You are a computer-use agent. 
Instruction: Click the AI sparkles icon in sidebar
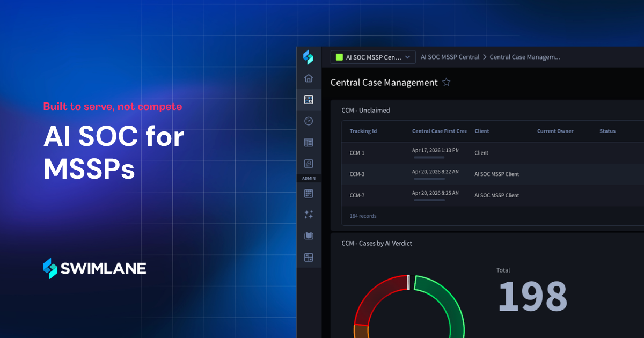click(x=309, y=215)
